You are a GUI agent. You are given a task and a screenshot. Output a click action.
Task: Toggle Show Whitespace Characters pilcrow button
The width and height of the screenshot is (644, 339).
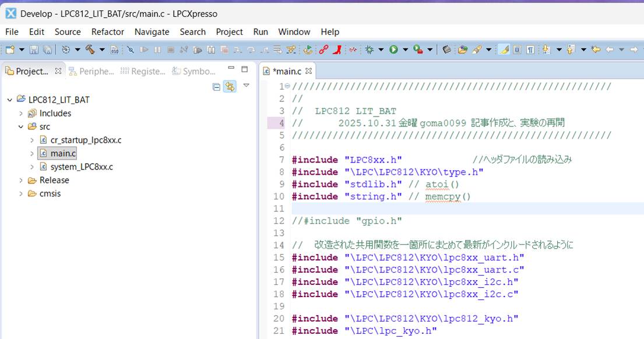[x=530, y=50]
